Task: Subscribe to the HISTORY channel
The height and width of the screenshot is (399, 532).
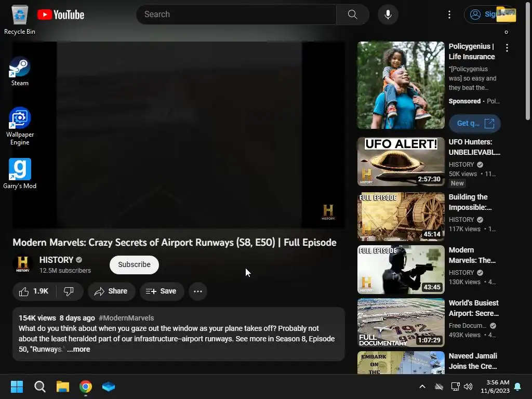Action: pyautogui.click(x=134, y=264)
